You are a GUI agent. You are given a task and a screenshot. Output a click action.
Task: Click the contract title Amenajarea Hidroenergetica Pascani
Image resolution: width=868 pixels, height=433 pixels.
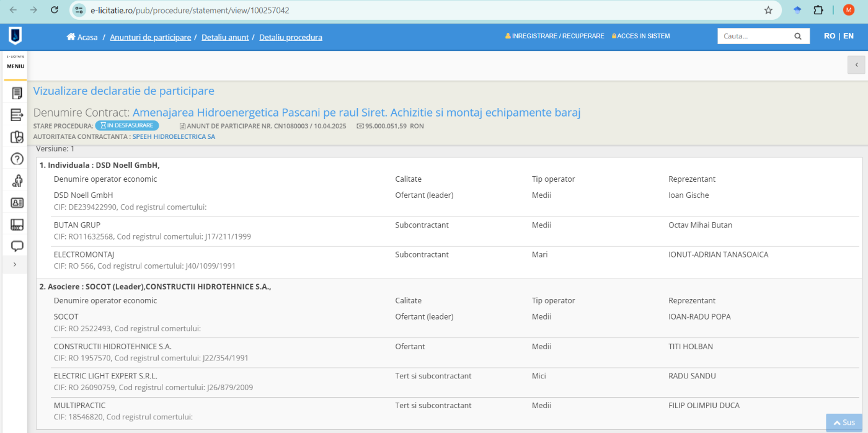356,112
